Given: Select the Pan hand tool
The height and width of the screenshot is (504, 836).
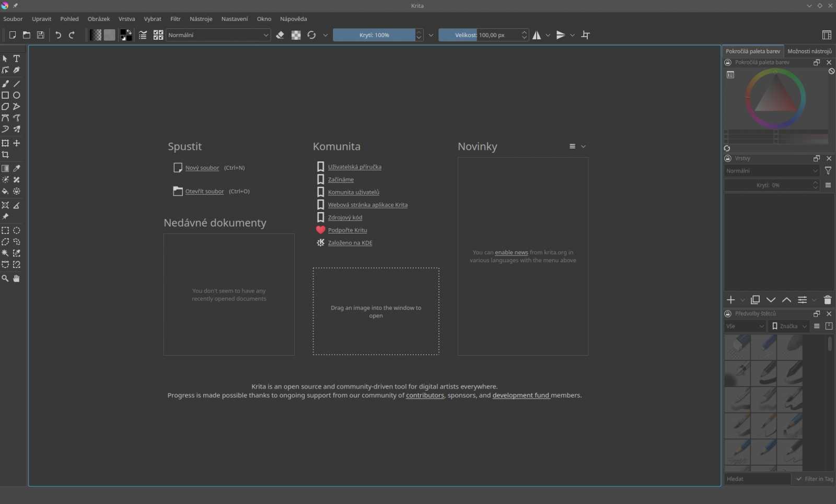Looking at the screenshot, I should [17, 278].
